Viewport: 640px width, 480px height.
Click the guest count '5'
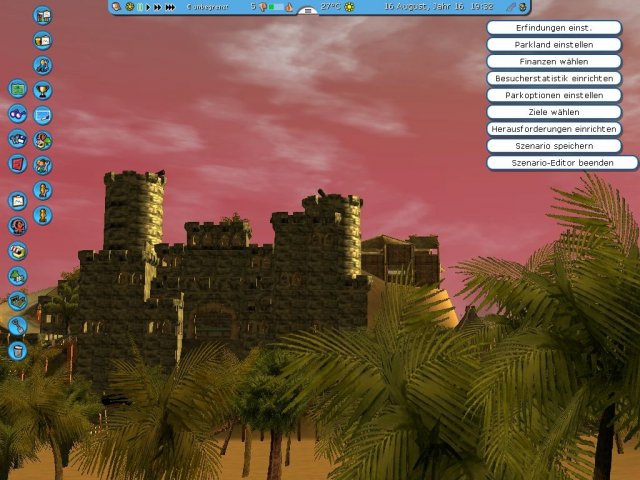tap(253, 7)
